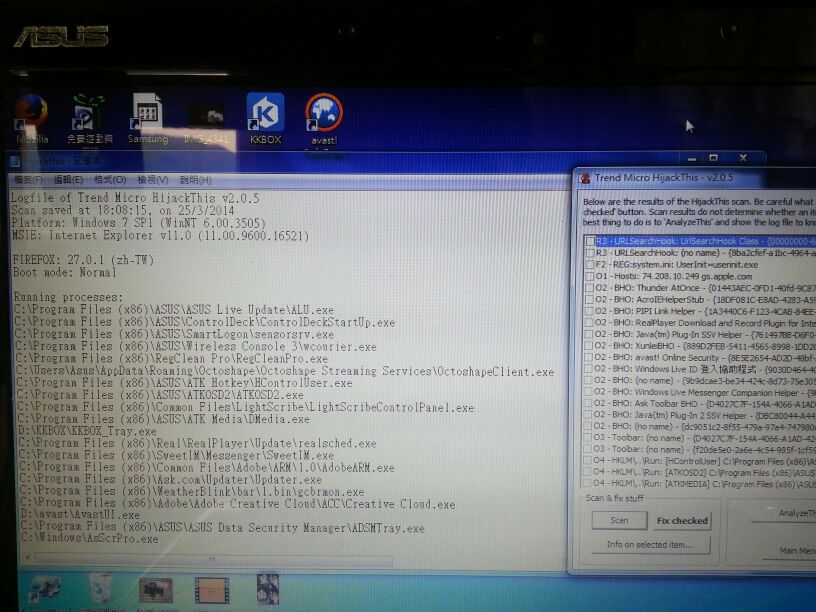Tick the O1 Hosts gs.apple.com checkbox

pos(590,276)
